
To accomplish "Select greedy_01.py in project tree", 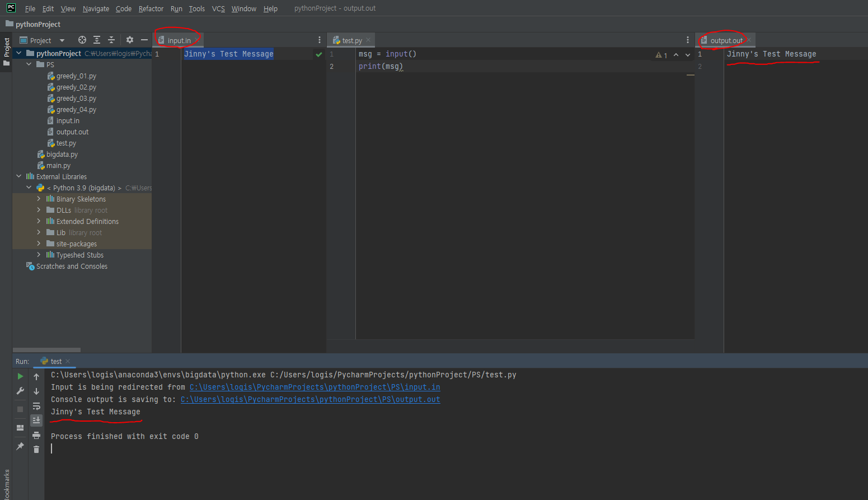I will coord(76,76).
